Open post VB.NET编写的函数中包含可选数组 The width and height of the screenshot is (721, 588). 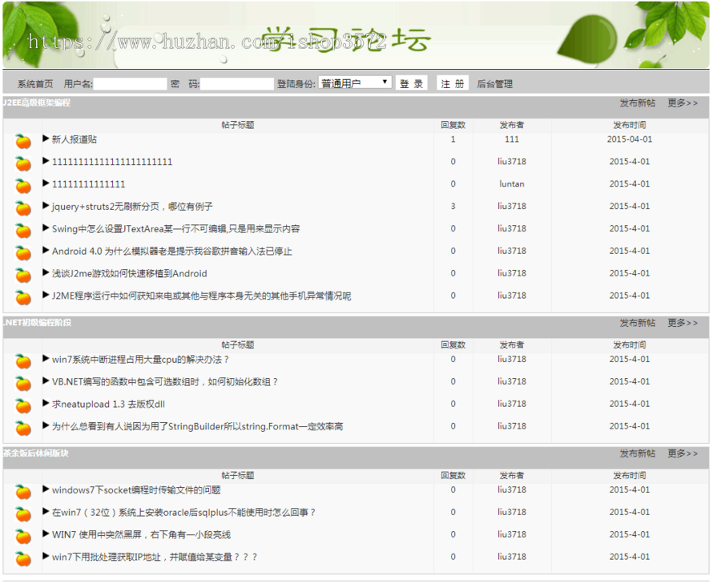click(x=165, y=381)
